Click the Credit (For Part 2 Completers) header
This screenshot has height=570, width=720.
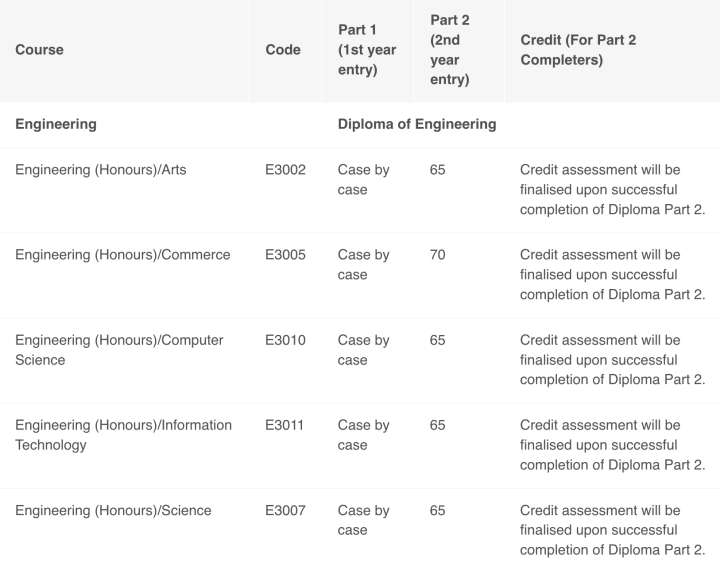[x=578, y=50]
